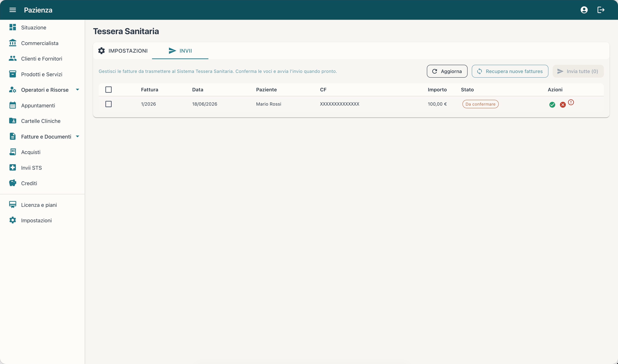Expand the Fatture e Documenti submenu arrow

point(78,136)
